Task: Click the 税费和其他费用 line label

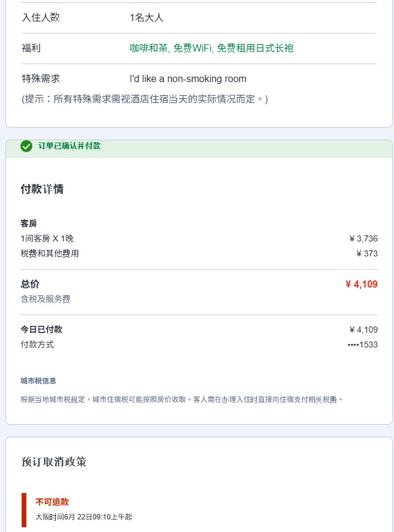Action: pyautogui.click(x=50, y=253)
